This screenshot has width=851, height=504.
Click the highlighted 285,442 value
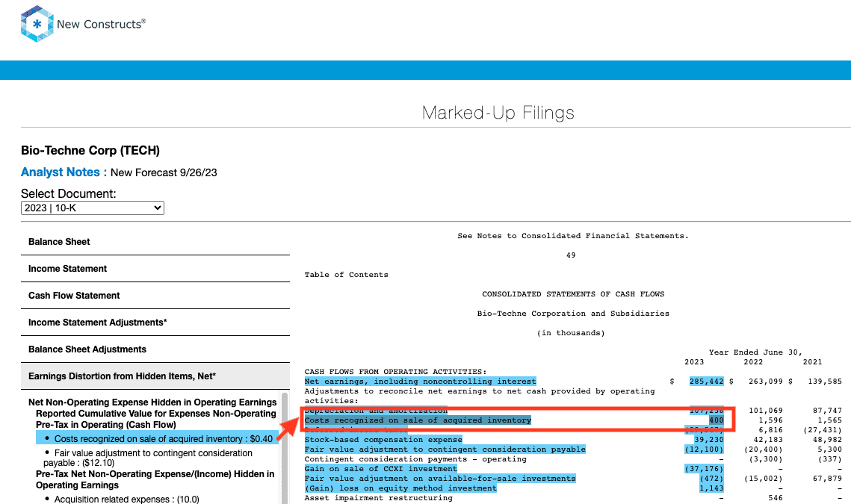tap(707, 382)
